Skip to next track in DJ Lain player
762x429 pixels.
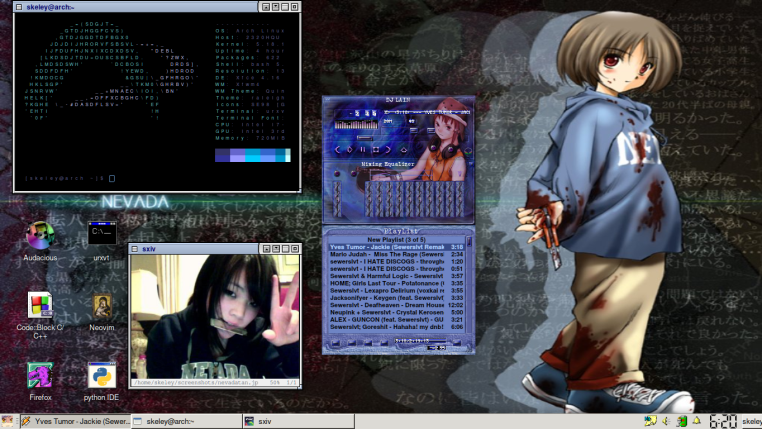(x=388, y=150)
